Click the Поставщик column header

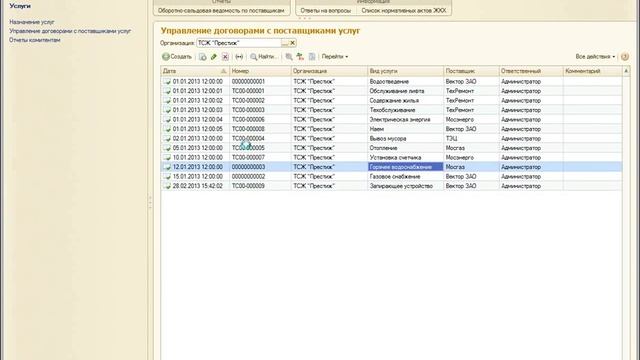click(x=471, y=71)
